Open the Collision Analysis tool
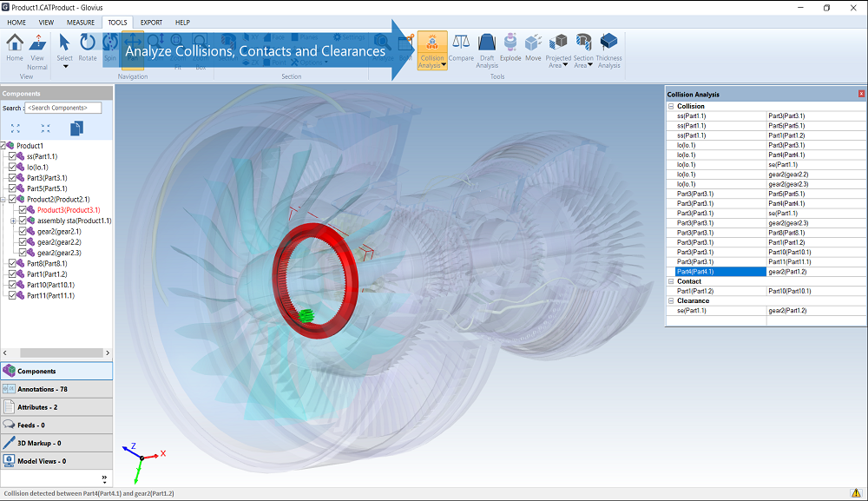 pyautogui.click(x=431, y=49)
